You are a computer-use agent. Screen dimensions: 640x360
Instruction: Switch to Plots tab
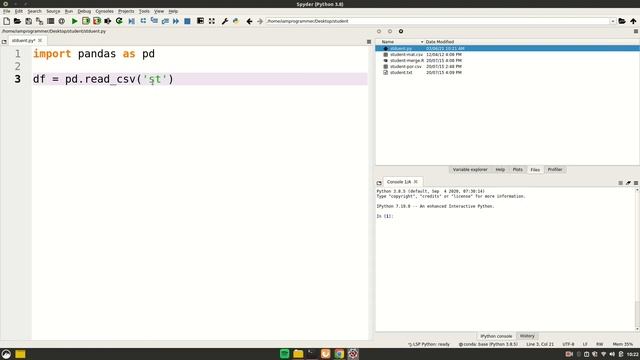click(518, 169)
